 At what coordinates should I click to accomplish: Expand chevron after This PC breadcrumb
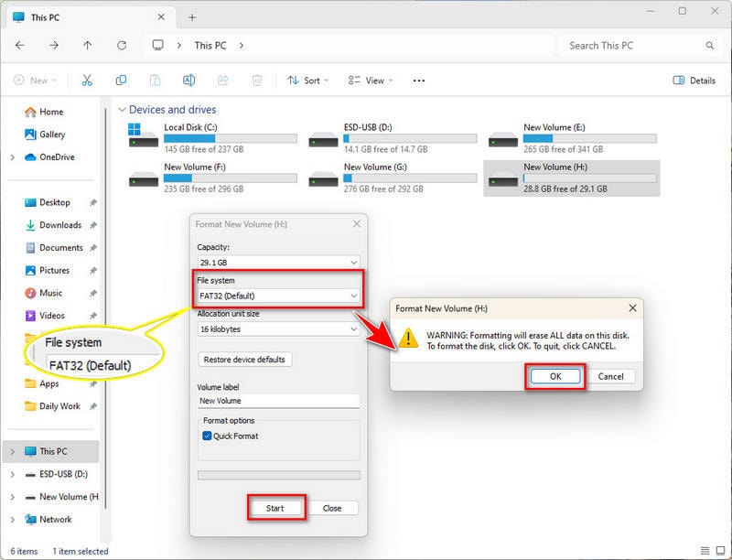pyautogui.click(x=242, y=45)
